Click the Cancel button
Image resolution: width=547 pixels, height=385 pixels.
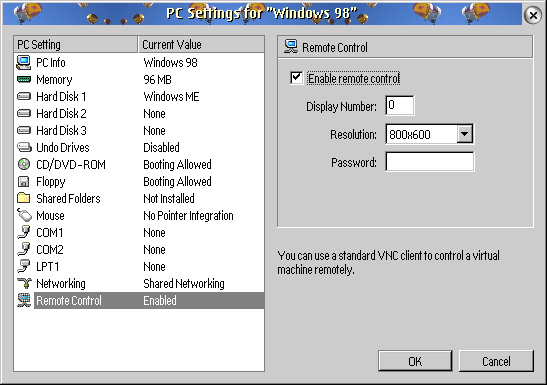(496, 361)
